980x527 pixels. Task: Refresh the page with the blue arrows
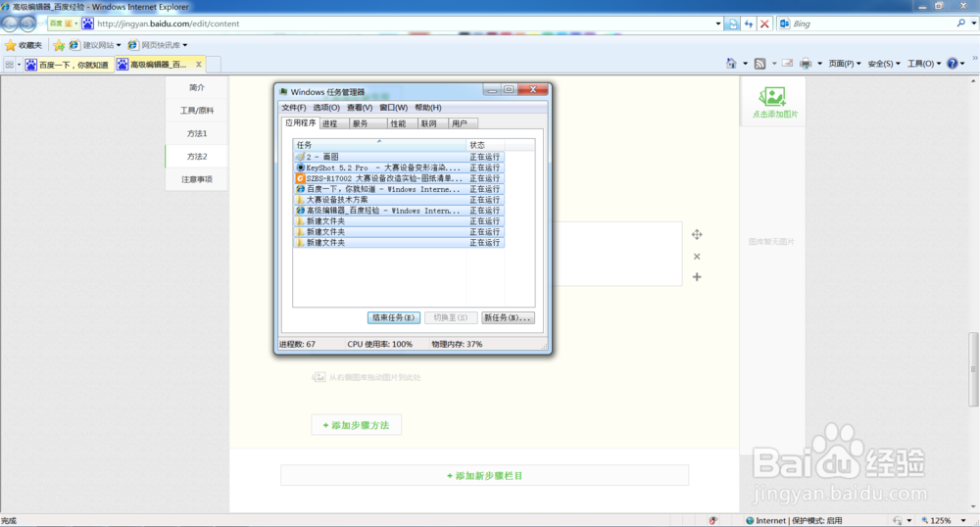748,24
